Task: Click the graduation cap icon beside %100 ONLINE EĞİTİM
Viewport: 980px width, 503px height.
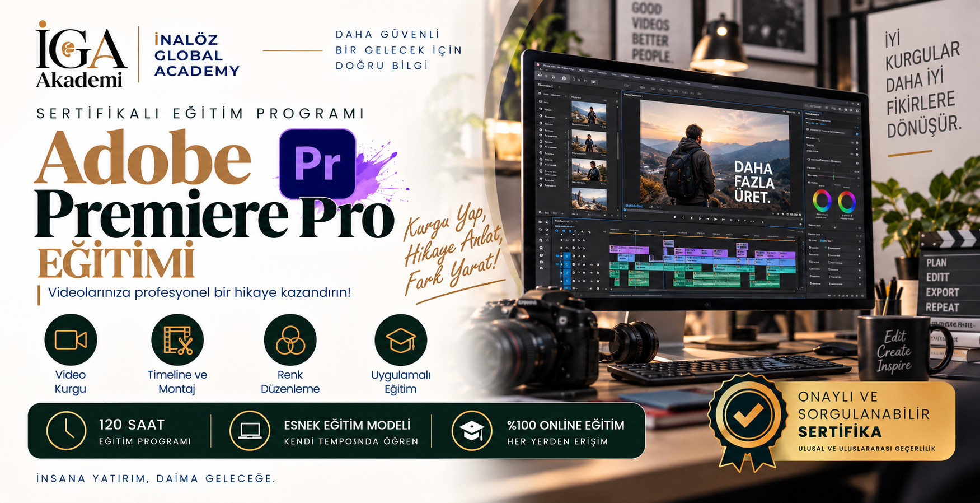Action: click(x=471, y=431)
